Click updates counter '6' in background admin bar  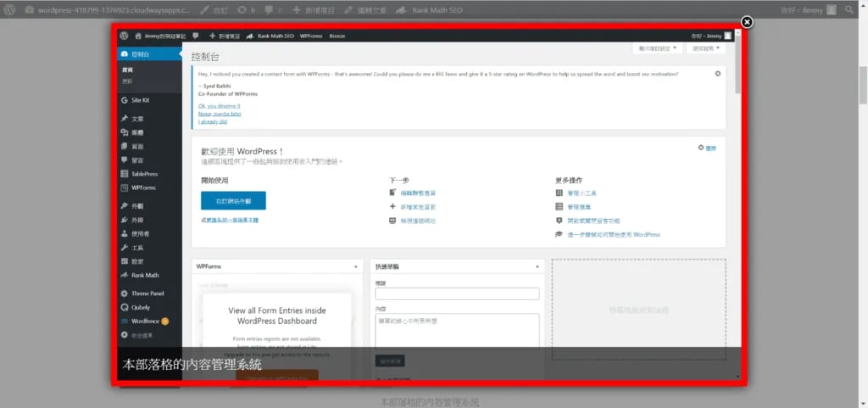[x=247, y=10]
